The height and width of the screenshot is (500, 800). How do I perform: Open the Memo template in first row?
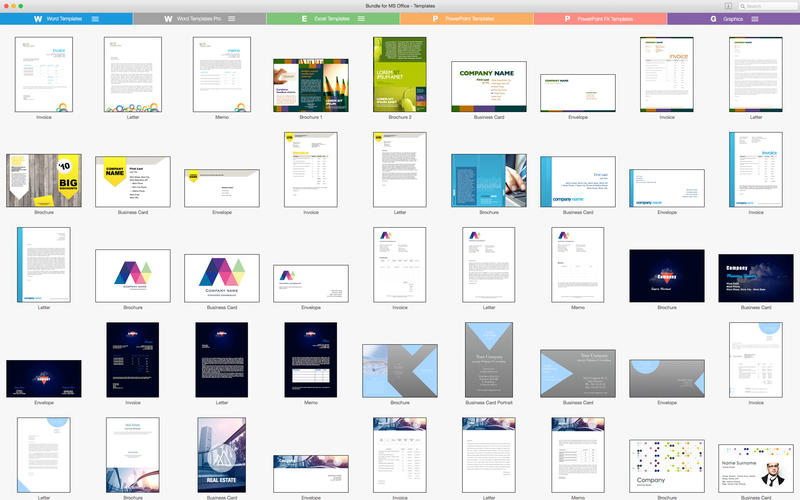pyautogui.click(x=221, y=74)
